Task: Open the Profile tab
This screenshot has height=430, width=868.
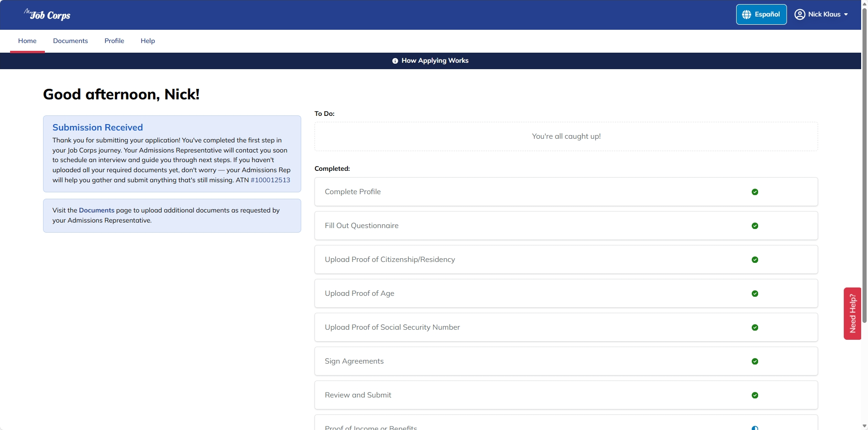Action: (114, 41)
